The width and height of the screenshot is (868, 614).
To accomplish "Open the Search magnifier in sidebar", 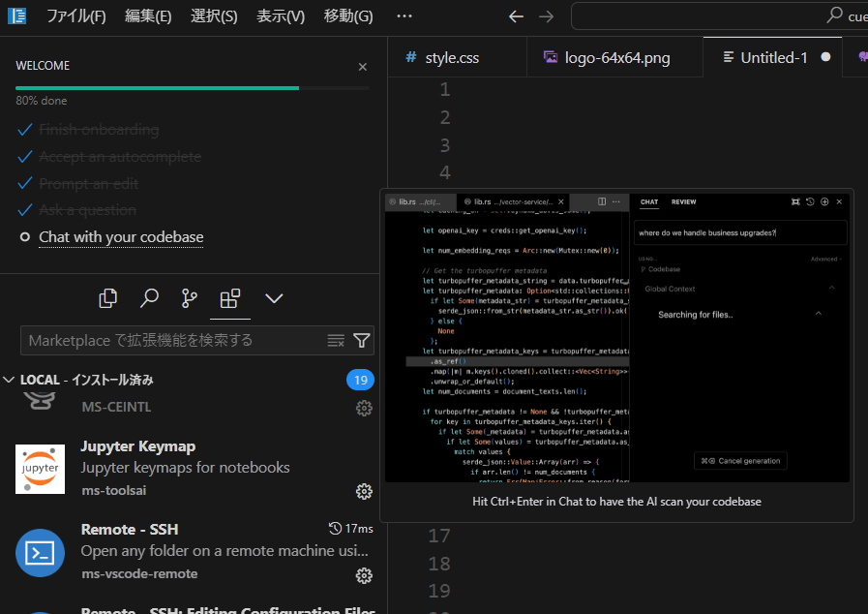I will (x=149, y=298).
